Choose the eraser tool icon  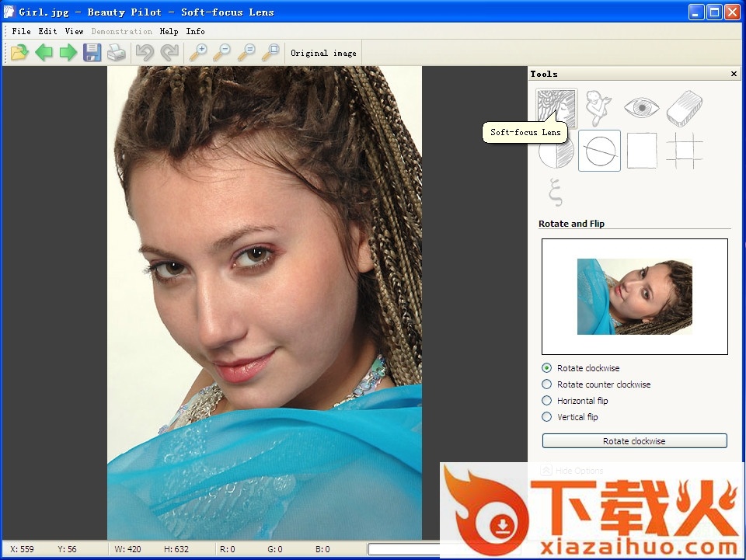click(684, 108)
